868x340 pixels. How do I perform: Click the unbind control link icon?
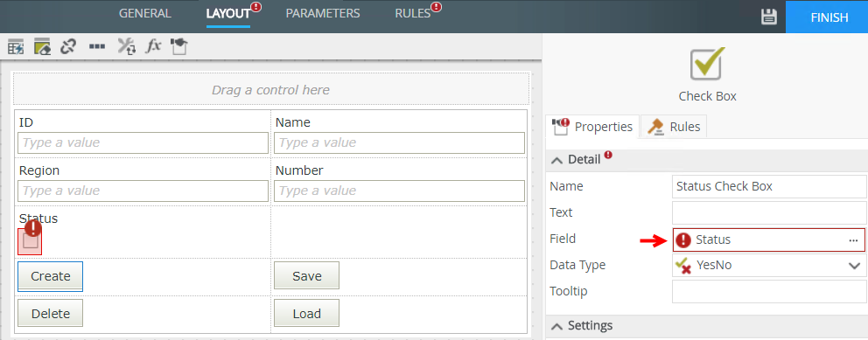[68, 46]
